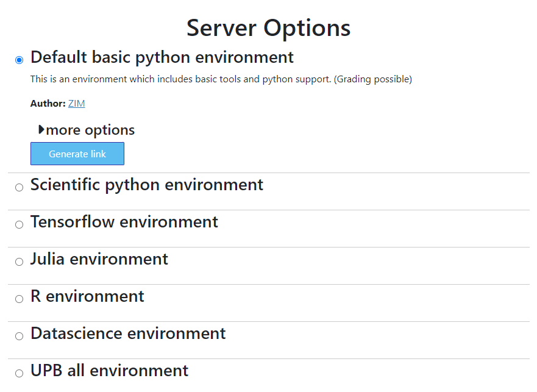Click the 'Julia environment' heading text
This screenshot has height=392, width=537.
[99, 259]
